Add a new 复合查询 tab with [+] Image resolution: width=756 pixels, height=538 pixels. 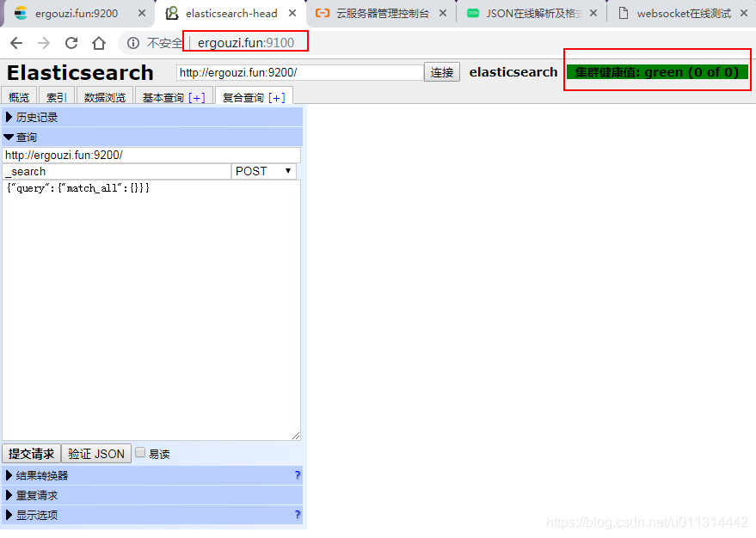277,98
